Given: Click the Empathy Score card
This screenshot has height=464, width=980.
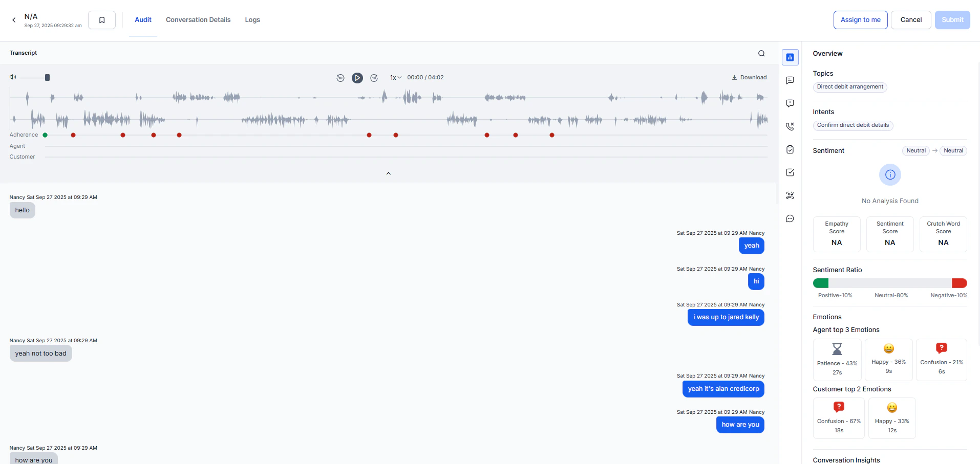Looking at the screenshot, I should [x=837, y=234].
